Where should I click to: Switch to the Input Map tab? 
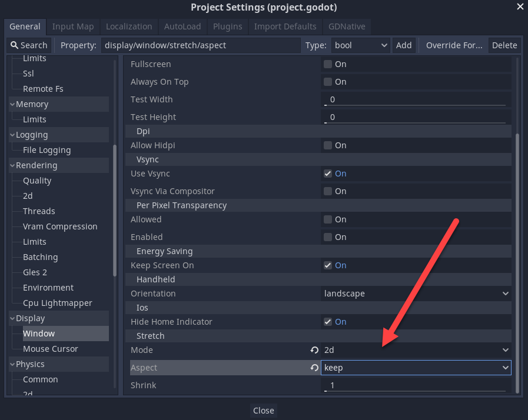click(x=72, y=26)
